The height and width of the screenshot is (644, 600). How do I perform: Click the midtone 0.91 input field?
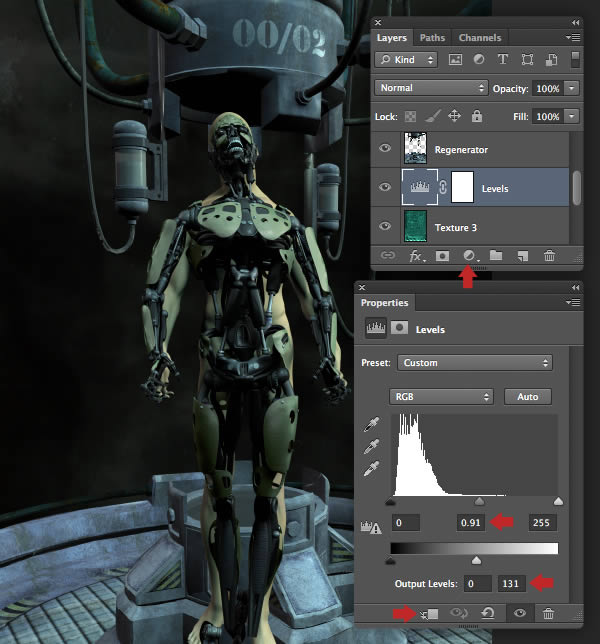(470, 523)
